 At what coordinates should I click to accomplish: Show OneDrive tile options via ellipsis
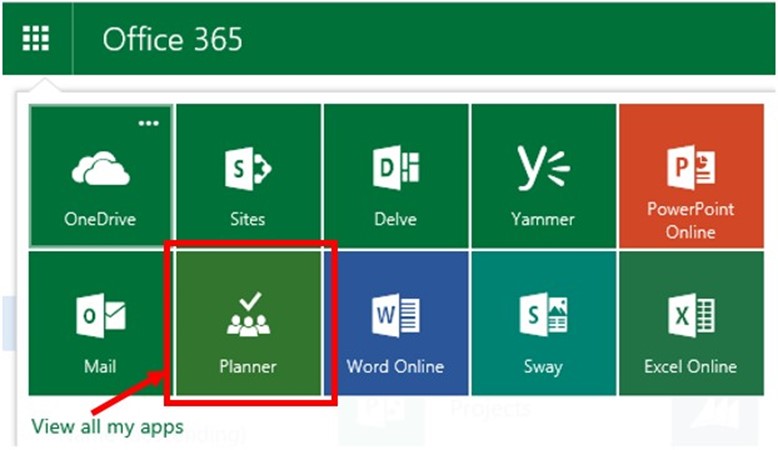149,123
